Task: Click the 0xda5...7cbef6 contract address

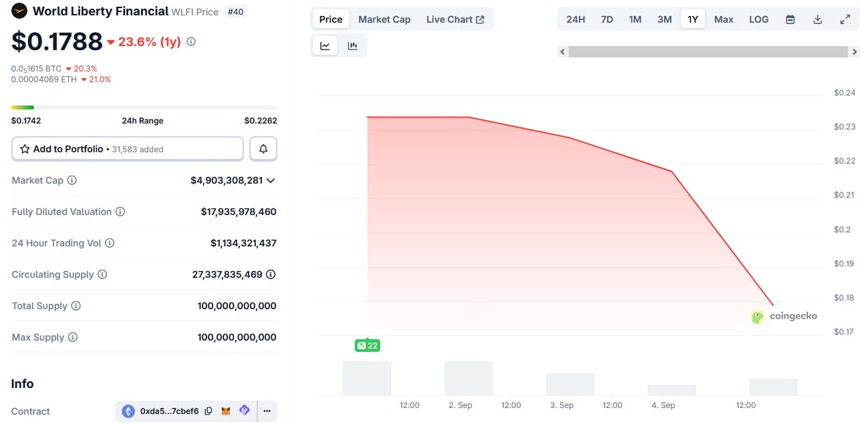Action: tap(169, 411)
